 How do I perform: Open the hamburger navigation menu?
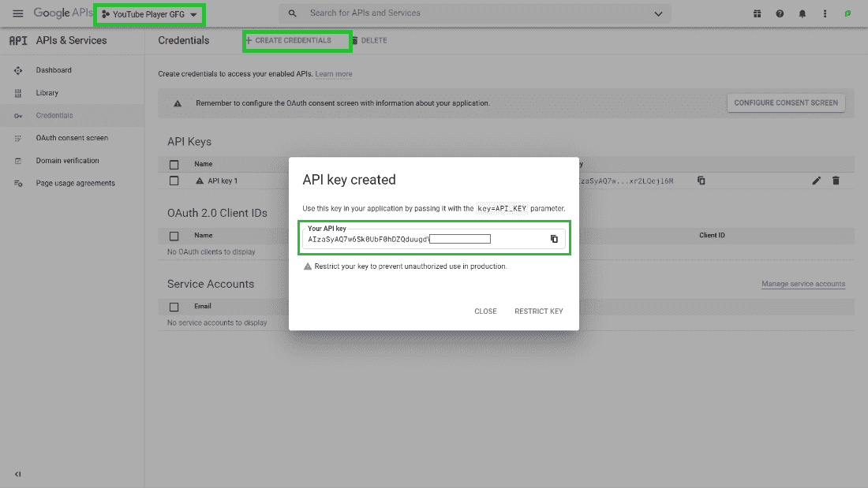[x=17, y=13]
